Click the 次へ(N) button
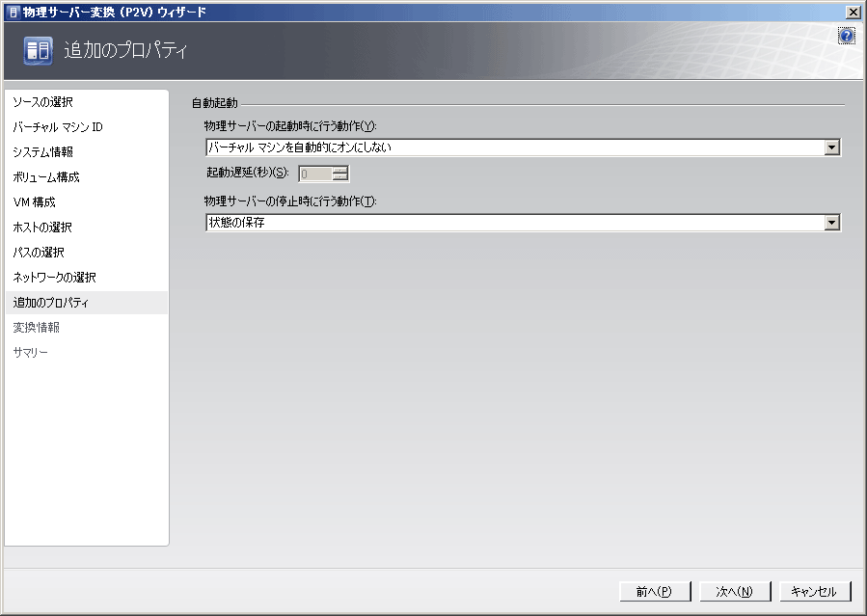Image resolution: width=867 pixels, height=616 pixels. tap(734, 592)
